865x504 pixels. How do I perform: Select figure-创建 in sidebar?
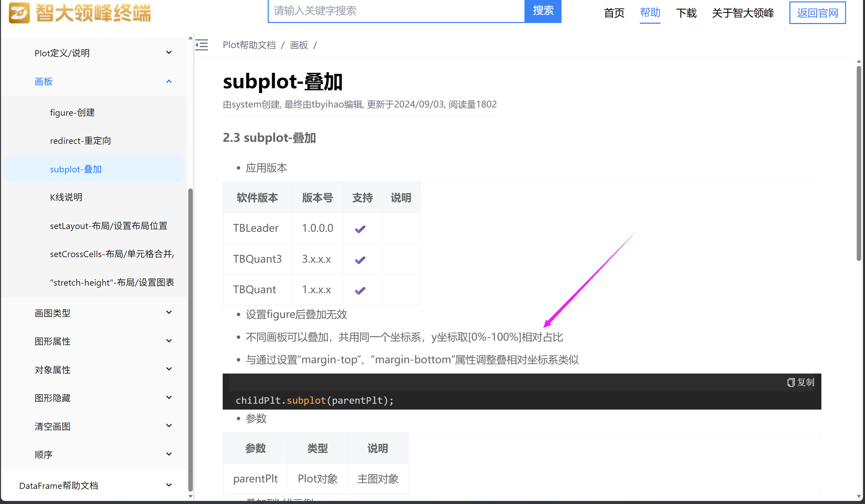(73, 113)
